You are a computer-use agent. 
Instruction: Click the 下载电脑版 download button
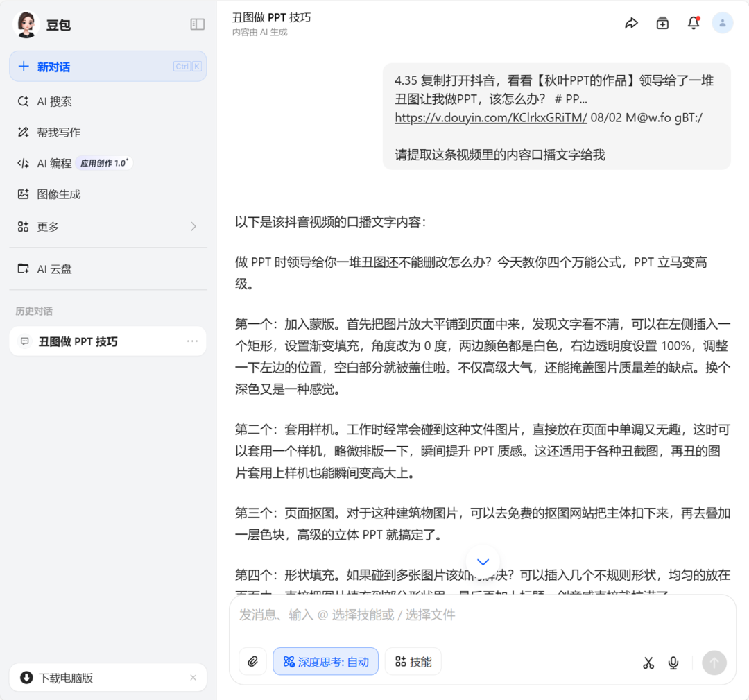[x=108, y=678]
